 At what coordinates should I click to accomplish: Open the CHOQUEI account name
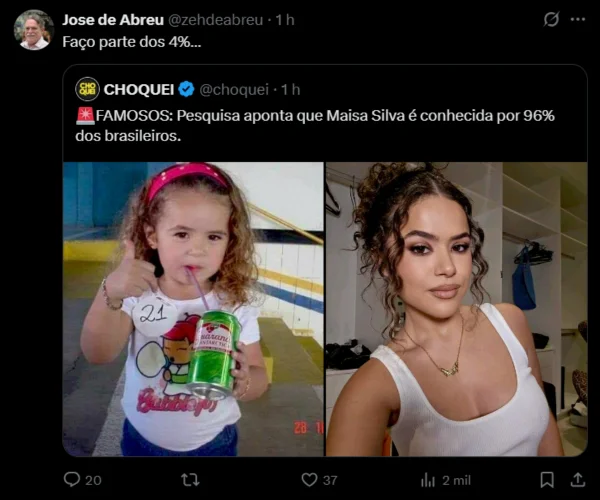click(x=139, y=90)
